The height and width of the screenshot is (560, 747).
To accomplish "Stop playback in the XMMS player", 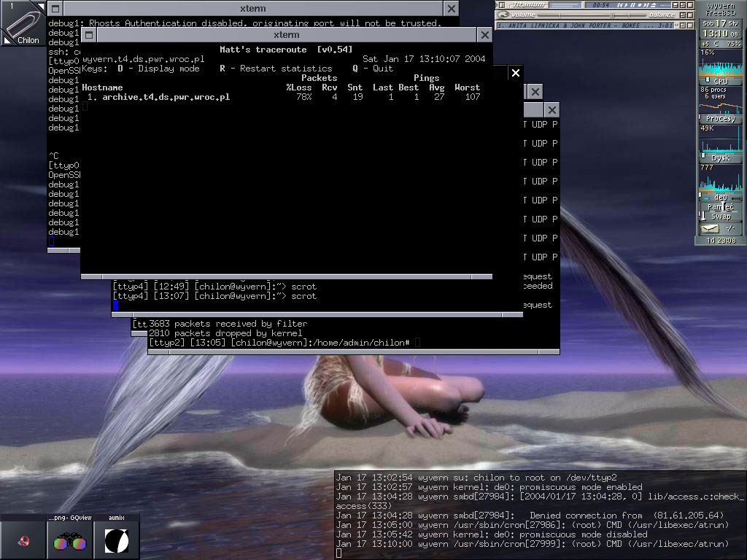I will (639, 5).
